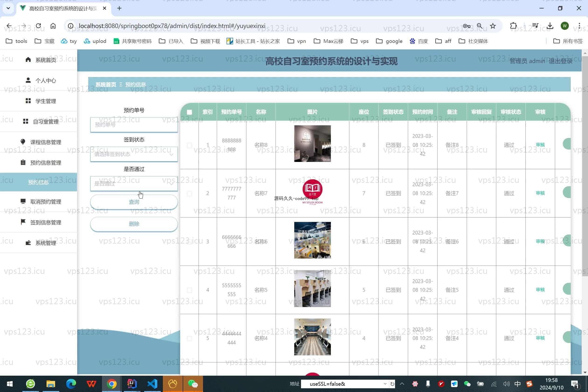This screenshot has height=392, width=588.
Task: Click the 查询 button
Action: pos(134,202)
